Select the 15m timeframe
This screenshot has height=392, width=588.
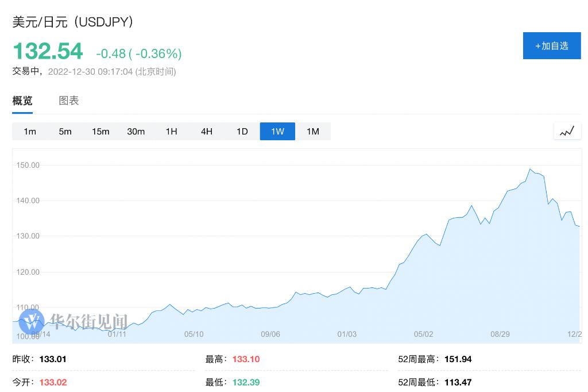(100, 132)
